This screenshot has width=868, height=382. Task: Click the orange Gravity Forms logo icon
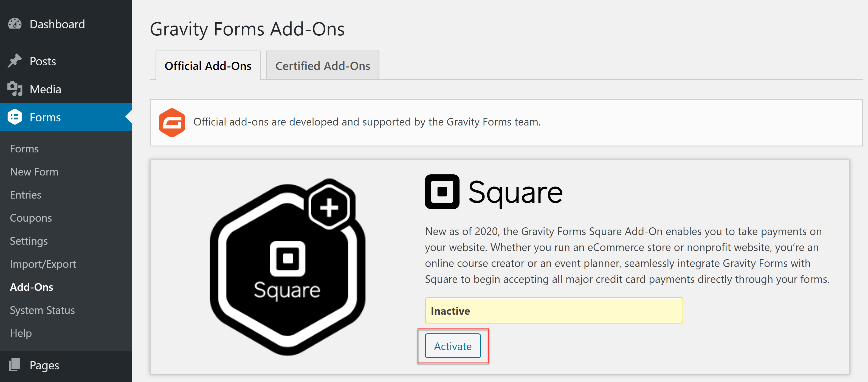(x=172, y=122)
